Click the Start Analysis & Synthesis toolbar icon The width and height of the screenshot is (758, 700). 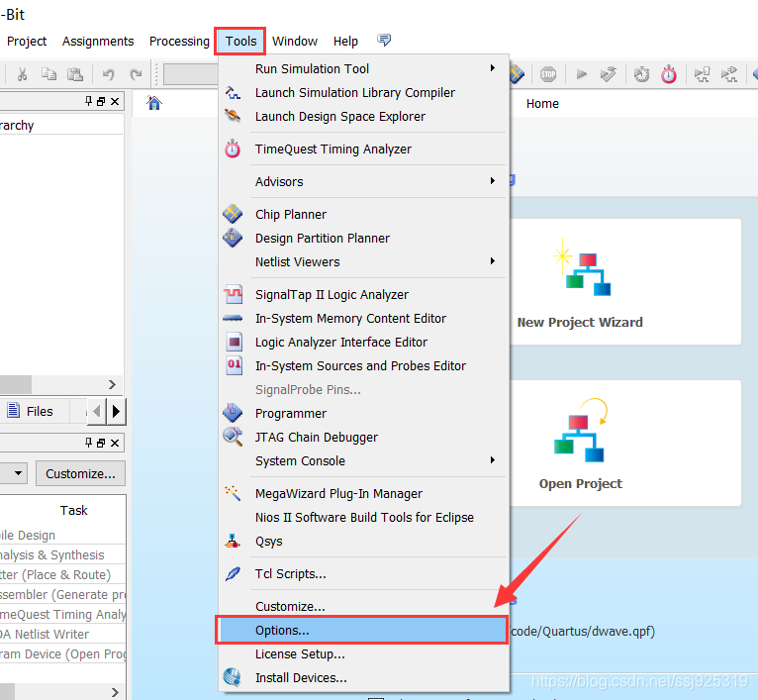(608, 74)
